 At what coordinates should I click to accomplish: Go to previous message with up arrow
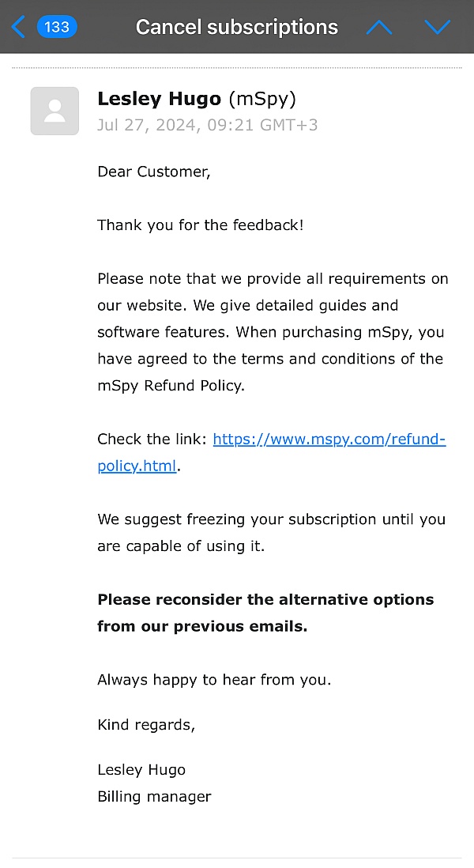379,27
